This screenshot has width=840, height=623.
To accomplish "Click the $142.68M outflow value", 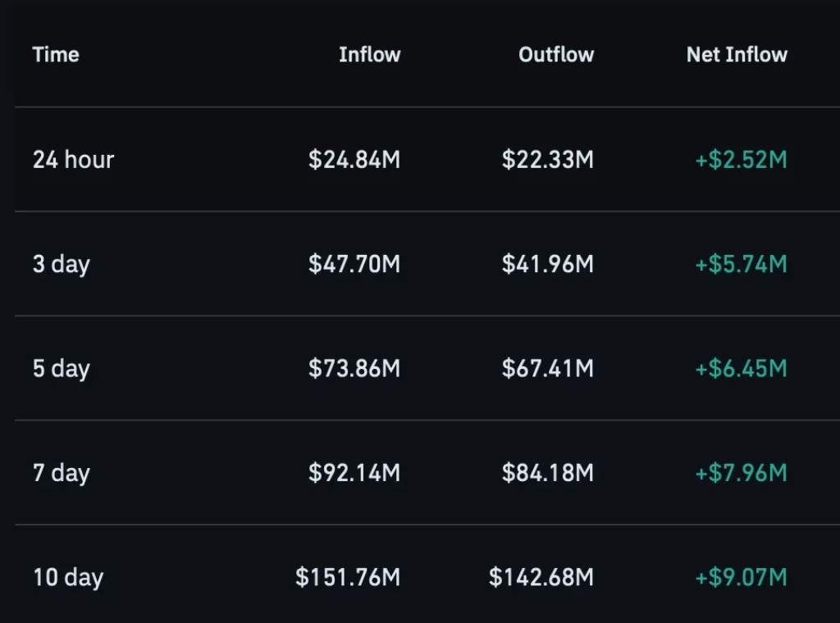I will pos(541,577).
